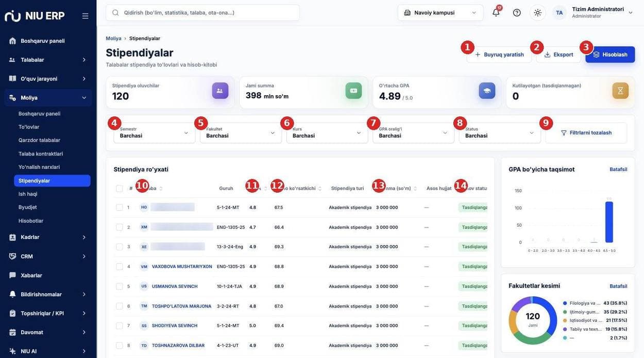
Task: Click the NIU ERP logo
Action: [35, 15]
